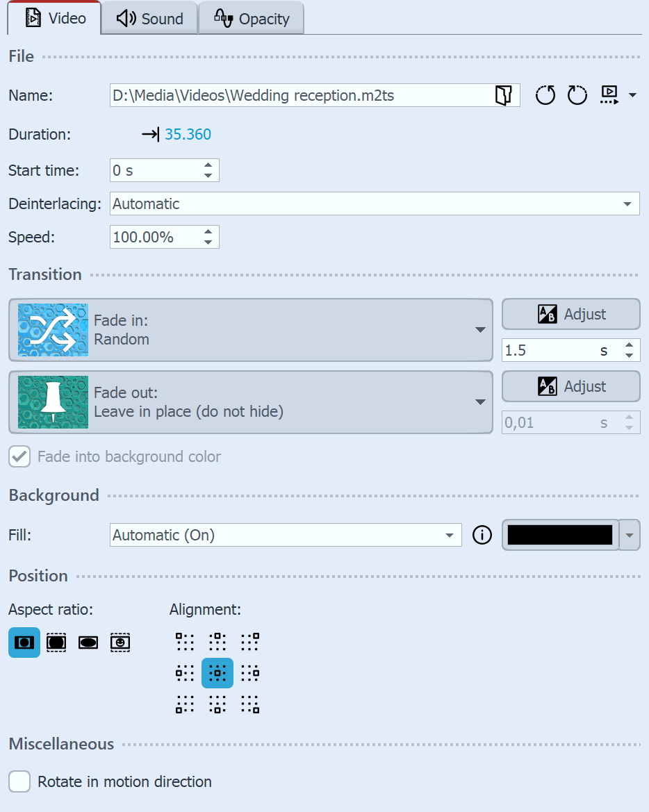Toggle the Fade into background color checkbox

(x=19, y=456)
